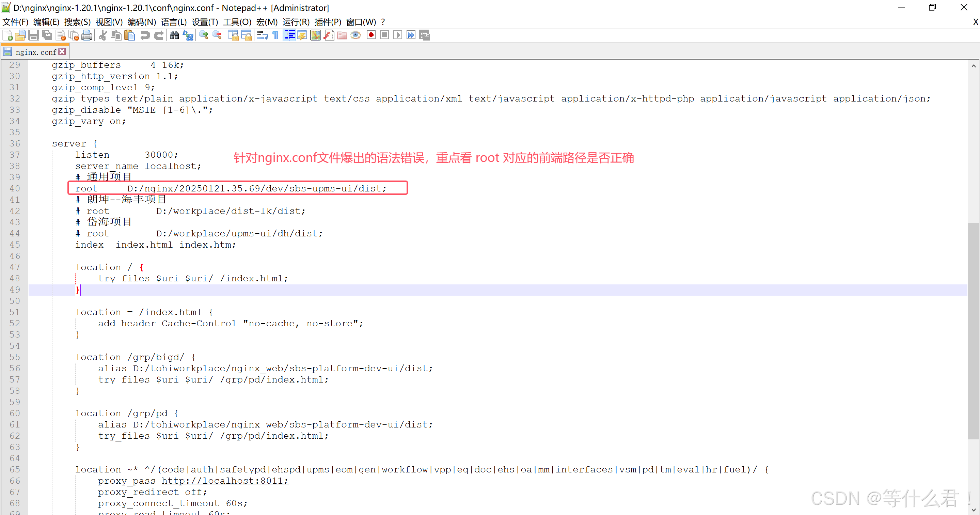Open the 编码(N) menu

click(x=142, y=22)
